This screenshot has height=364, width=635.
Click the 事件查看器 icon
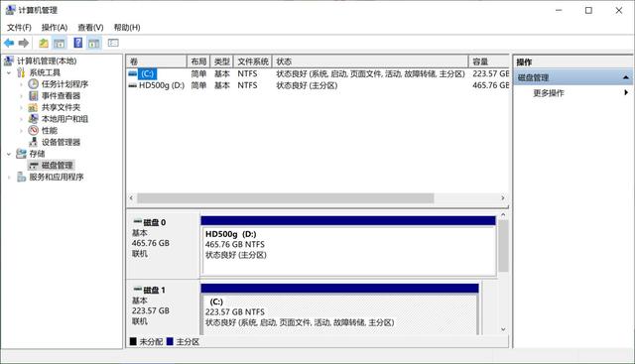[x=33, y=95]
